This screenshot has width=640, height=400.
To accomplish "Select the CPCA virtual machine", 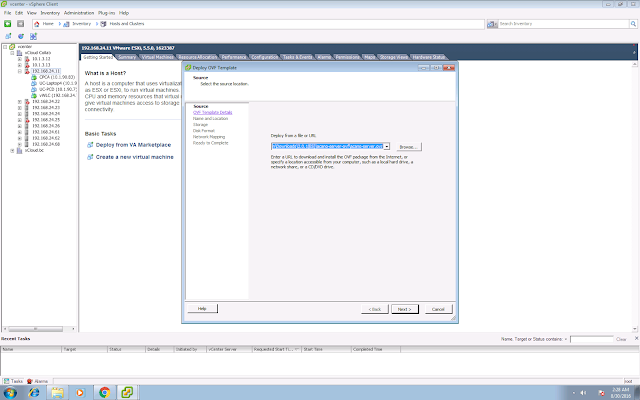I will (x=57, y=77).
